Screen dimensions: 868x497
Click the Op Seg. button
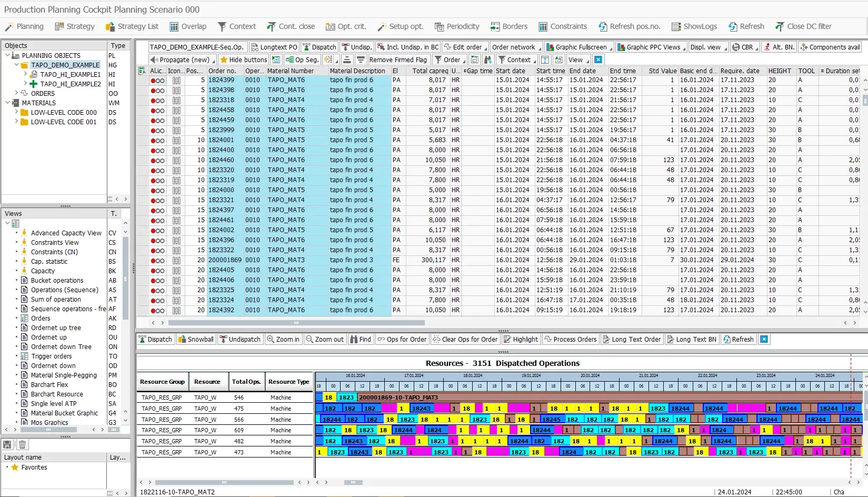pos(302,59)
